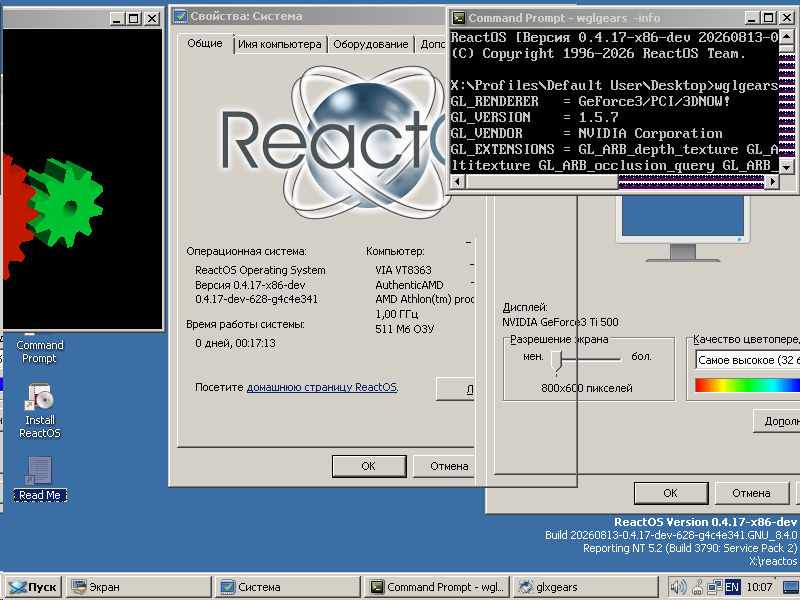Click the uptime value 0 дней, 00:17:13
800x600 pixels.
click(x=235, y=343)
